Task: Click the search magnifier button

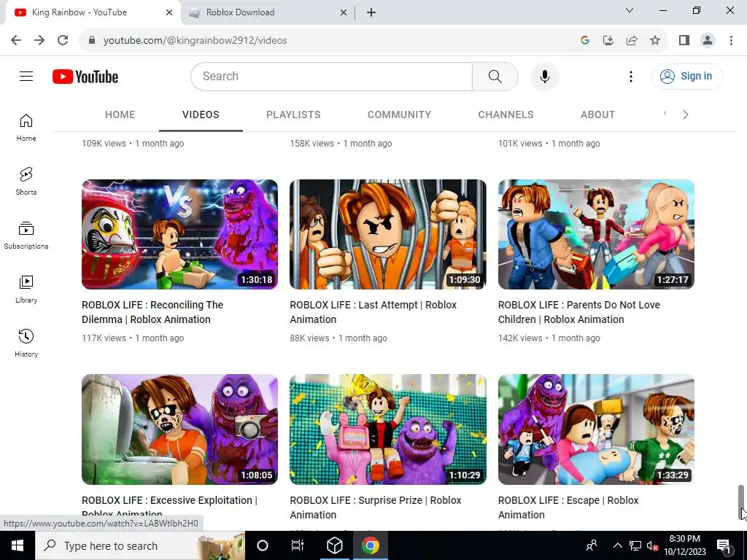Action: pos(495,76)
